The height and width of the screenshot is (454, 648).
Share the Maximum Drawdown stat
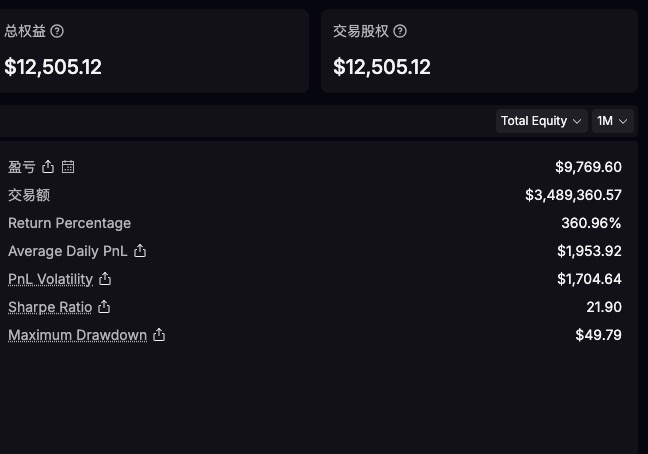[x=159, y=335]
